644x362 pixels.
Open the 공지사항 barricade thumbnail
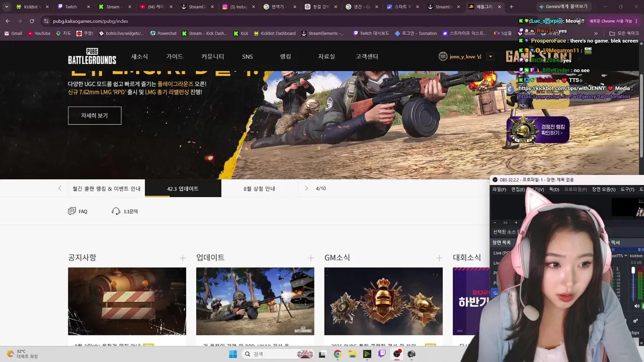pyautogui.click(x=127, y=301)
